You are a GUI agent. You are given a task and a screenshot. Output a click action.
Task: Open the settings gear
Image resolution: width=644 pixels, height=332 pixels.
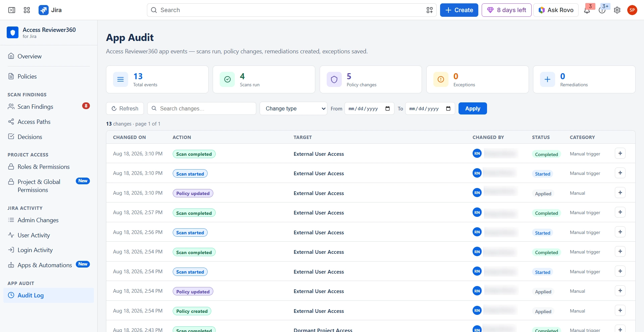coord(617,10)
